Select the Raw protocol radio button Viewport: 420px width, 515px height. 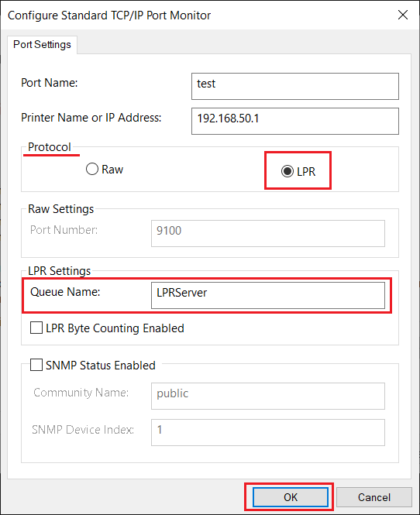click(92, 169)
